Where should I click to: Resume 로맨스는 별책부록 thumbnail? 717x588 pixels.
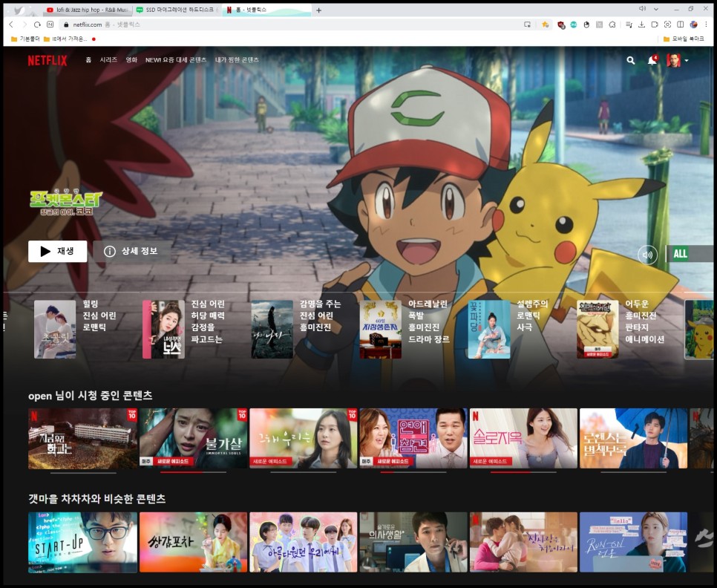pyautogui.click(x=633, y=439)
